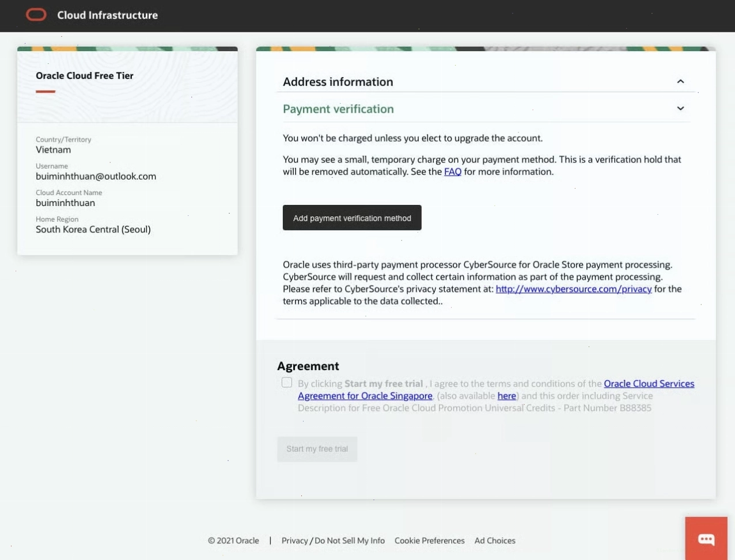Click the Cloud Infrastructure header title
The image size is (735, 560).
pos(108,15)
